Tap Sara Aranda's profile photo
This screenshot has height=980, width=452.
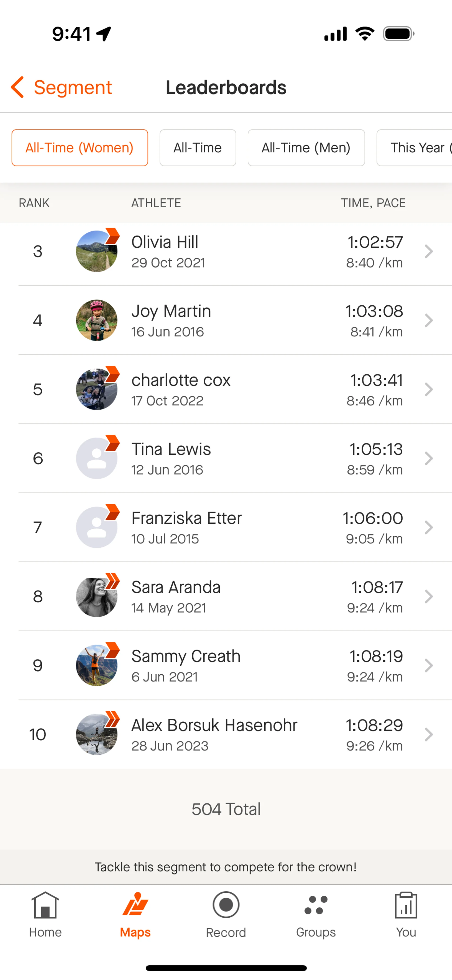(97, 596)
